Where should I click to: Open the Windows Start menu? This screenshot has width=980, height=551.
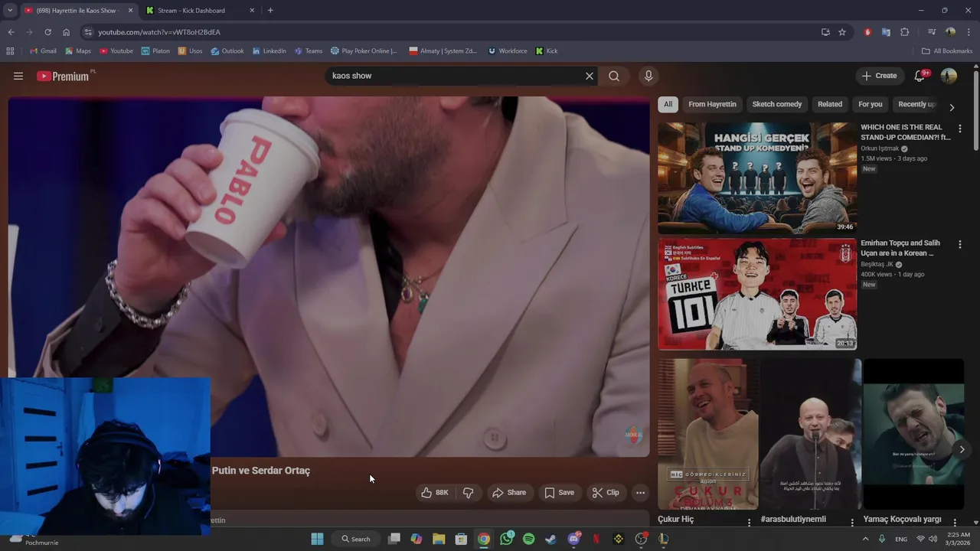click(317, 539)
